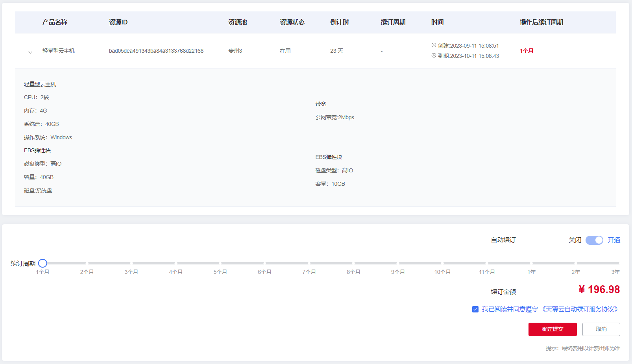The image size is (632, 364).
Task: Select 2年 on the renewal period slider
Action: click(x=575, y=263)
